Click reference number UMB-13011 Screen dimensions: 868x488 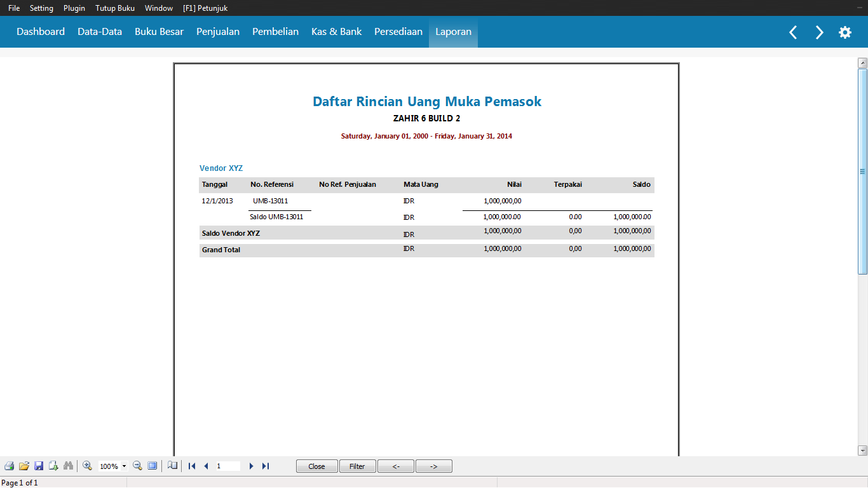coord(271,201)
